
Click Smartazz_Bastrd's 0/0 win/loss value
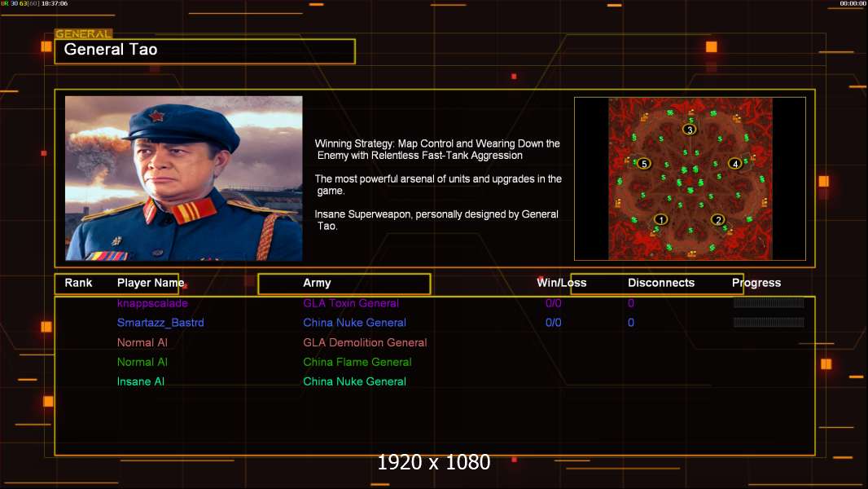554,322
